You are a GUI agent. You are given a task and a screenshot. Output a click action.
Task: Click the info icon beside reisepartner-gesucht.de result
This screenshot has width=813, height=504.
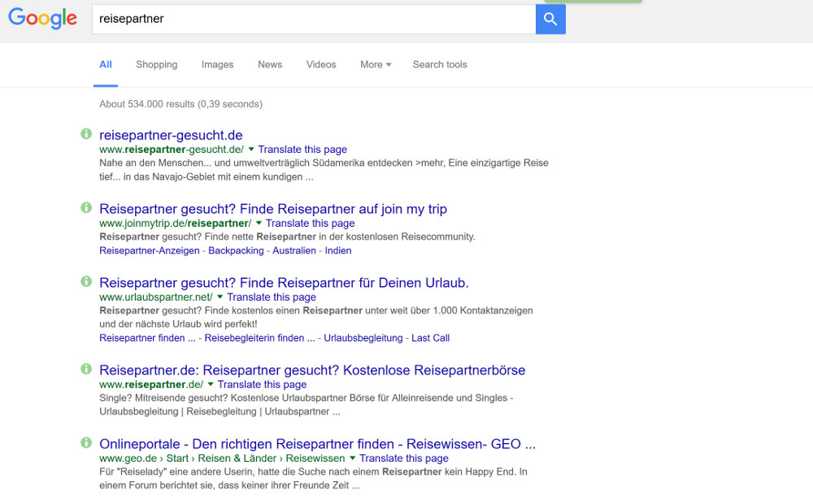click(x=85, y=134)
